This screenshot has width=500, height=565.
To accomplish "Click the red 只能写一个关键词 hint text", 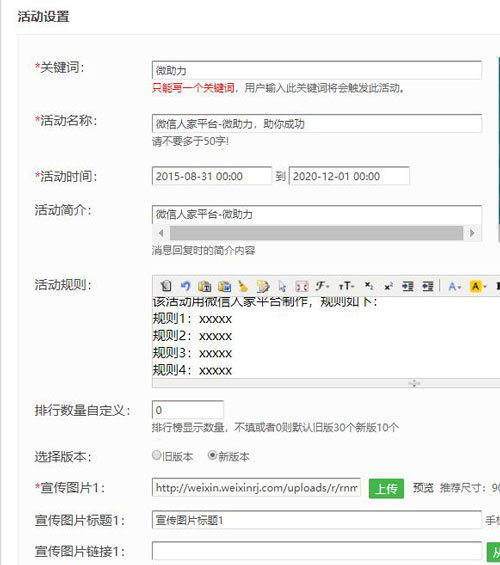I will pos(193,88).
